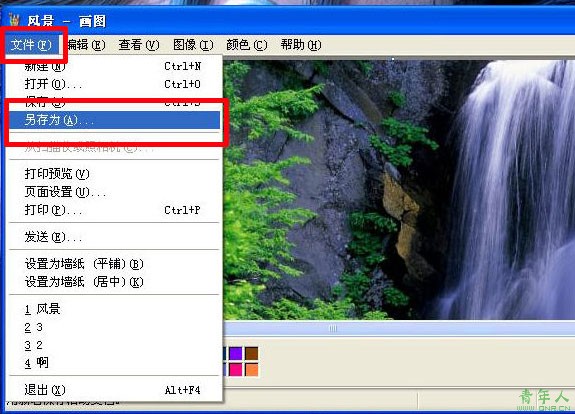Choose 另存为(A)... from the file menu
This screenshot has width=575, height=414.
click(114, 120)
